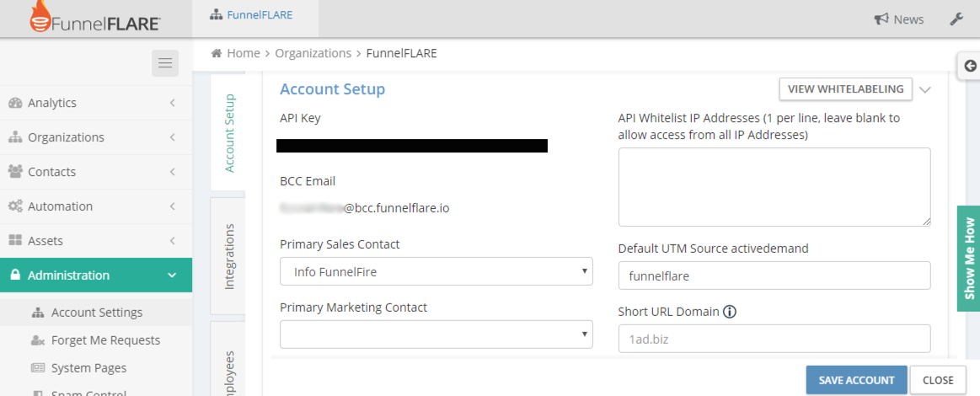980x396 pixels.
Task: Toggle the hamburger sidebar menu button
Action: [165, 63]
